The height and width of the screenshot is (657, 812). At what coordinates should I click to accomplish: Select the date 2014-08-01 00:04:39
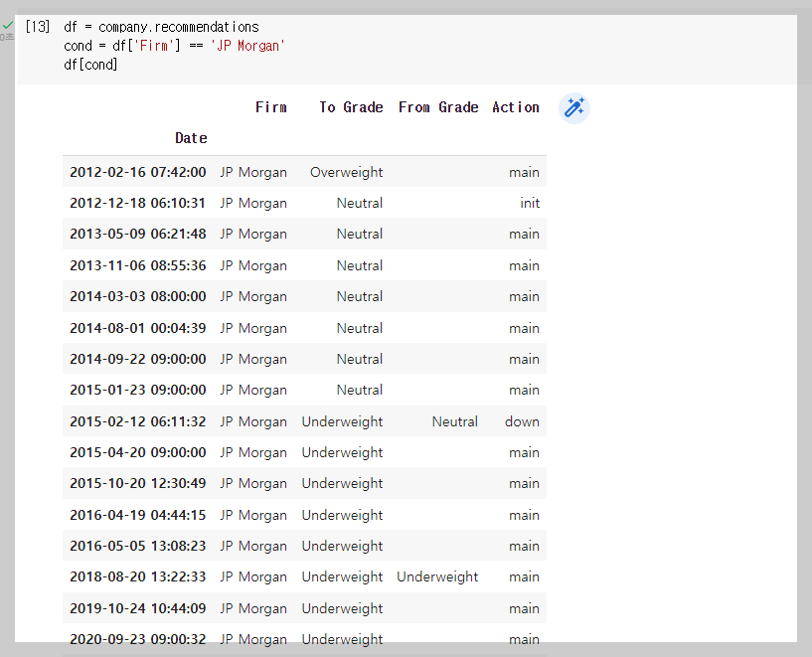click(x=138, y=328)
